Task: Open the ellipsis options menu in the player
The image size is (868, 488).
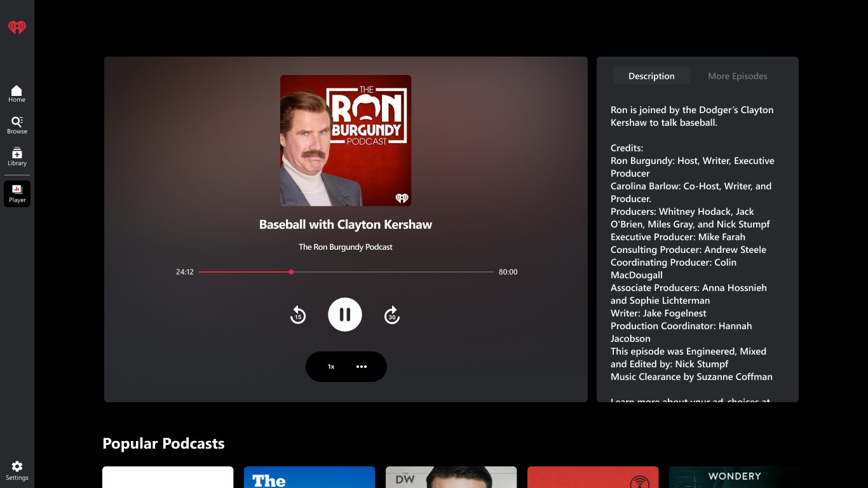Action: click(362, 367)
